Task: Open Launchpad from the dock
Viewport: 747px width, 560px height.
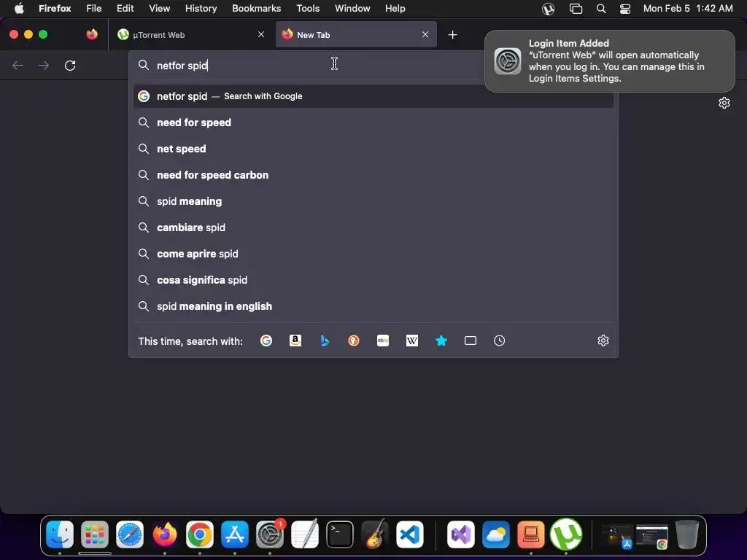Action: pyautogui.click(x=95, y=534)
